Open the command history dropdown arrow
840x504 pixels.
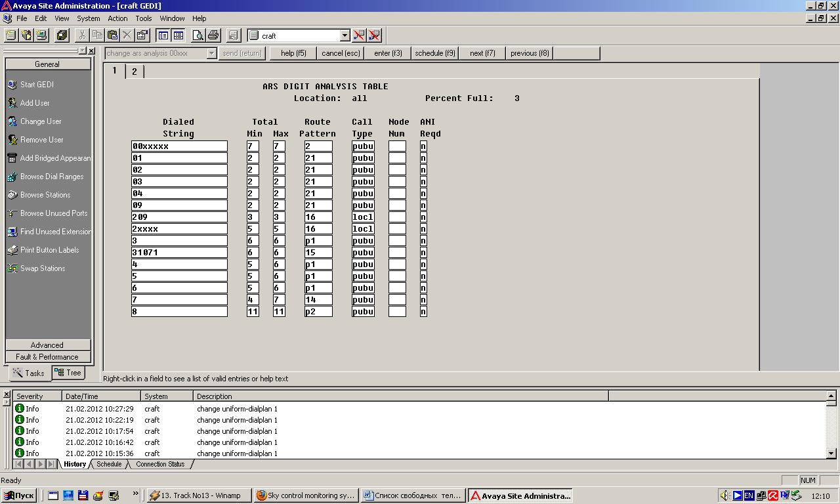pos(211,53)
